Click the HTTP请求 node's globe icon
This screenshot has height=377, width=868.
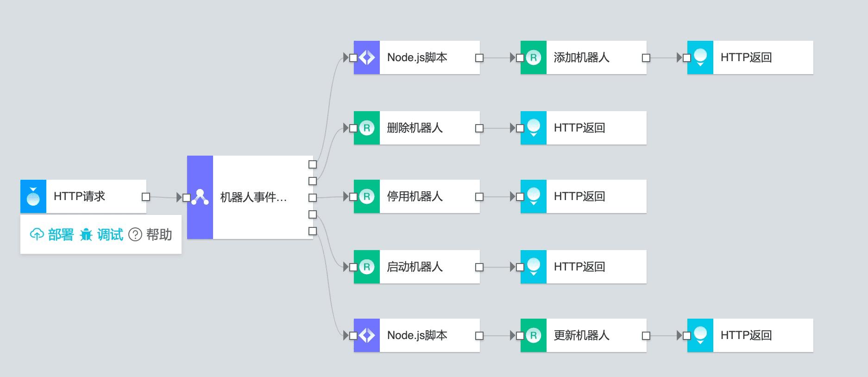(x=32, y=196)
